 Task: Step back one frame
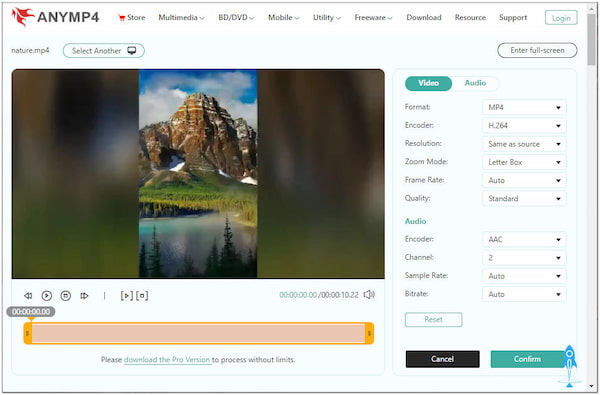coord(28,295)
